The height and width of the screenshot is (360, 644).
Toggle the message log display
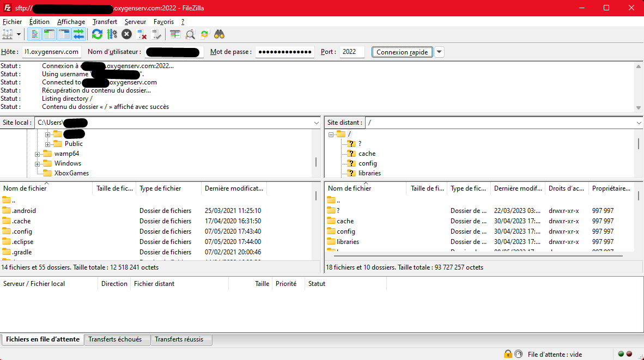tap(34, 34)
